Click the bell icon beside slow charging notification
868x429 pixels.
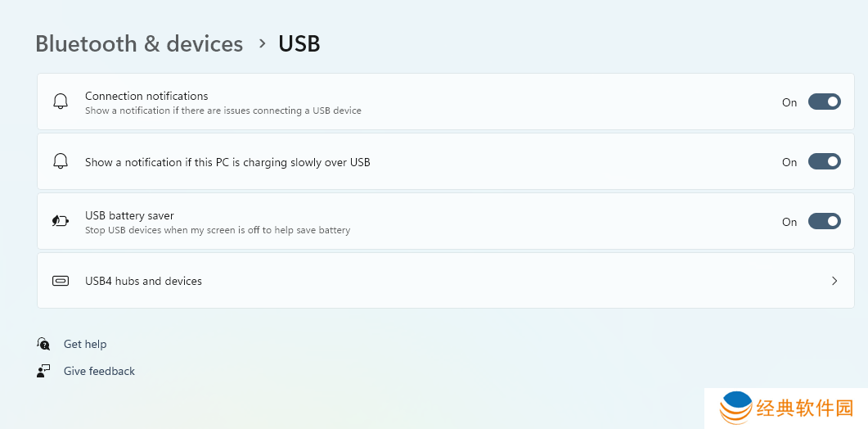click(x=61, y=161)
